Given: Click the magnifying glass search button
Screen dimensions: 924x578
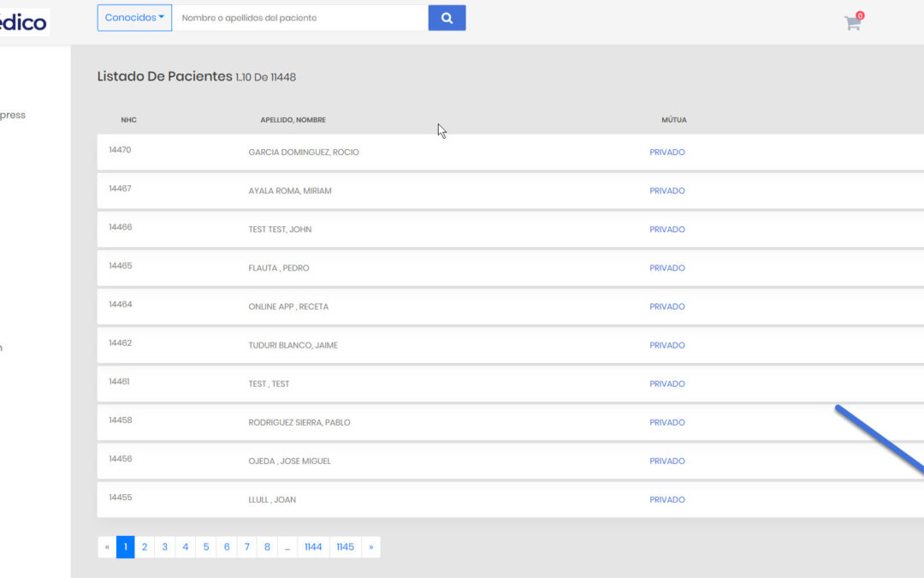Looking at the screenshot, I should 447,18.
